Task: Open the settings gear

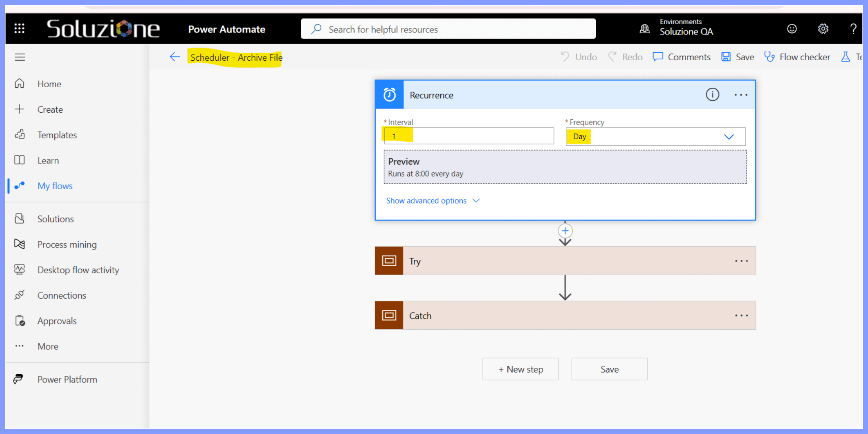Action: pos(823,28)
